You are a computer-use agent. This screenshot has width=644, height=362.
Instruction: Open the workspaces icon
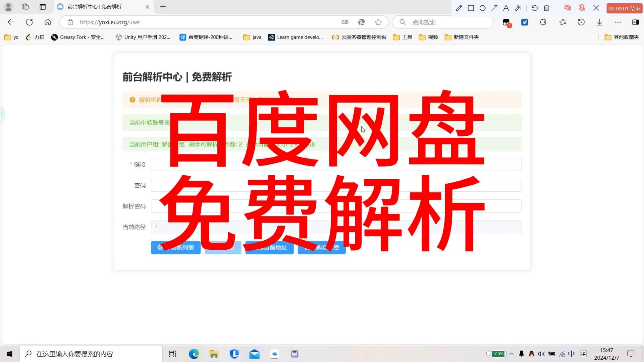point(25,7)
